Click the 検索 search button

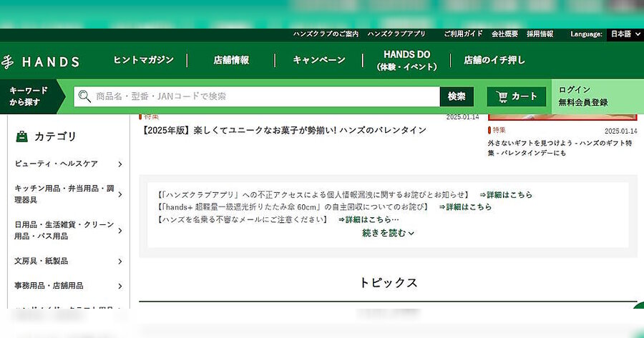pos(457,96)
